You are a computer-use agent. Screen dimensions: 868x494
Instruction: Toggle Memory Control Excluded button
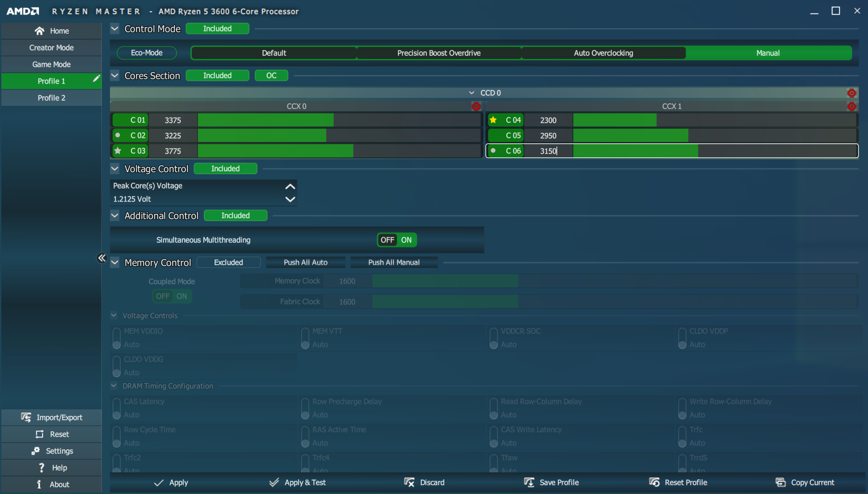(228, 262)
